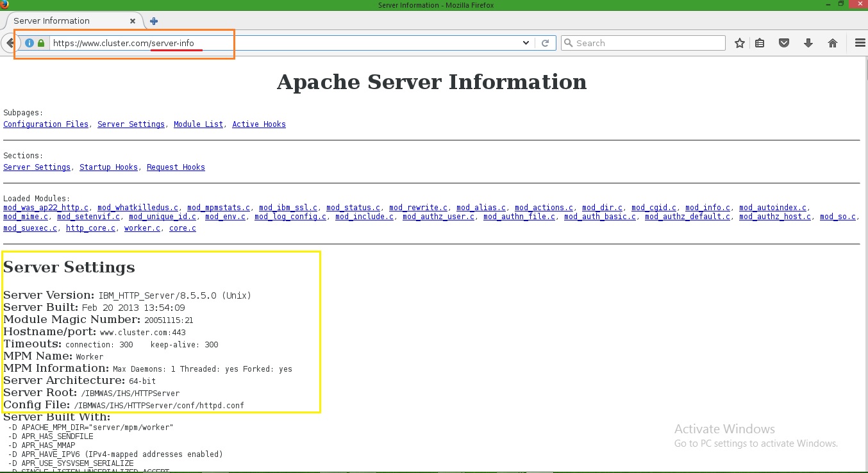Open the bookmarks library icon
868x473 pixels.
760,42
